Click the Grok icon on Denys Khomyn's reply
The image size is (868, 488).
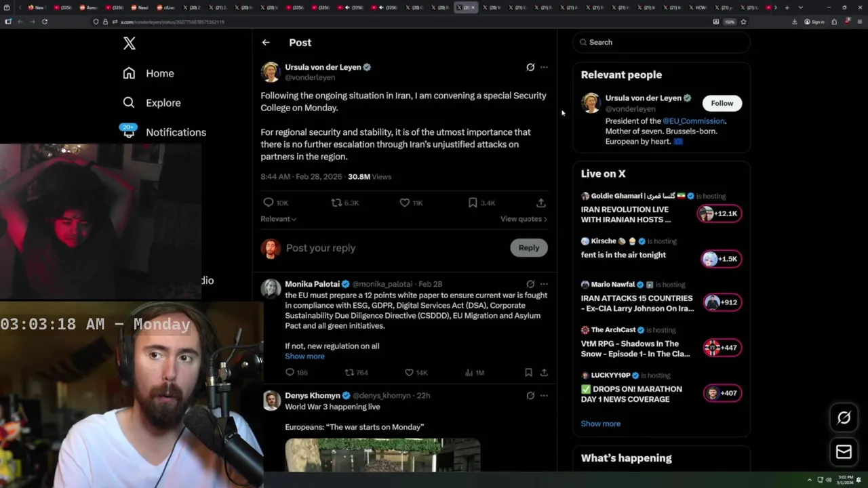point(530,395)
